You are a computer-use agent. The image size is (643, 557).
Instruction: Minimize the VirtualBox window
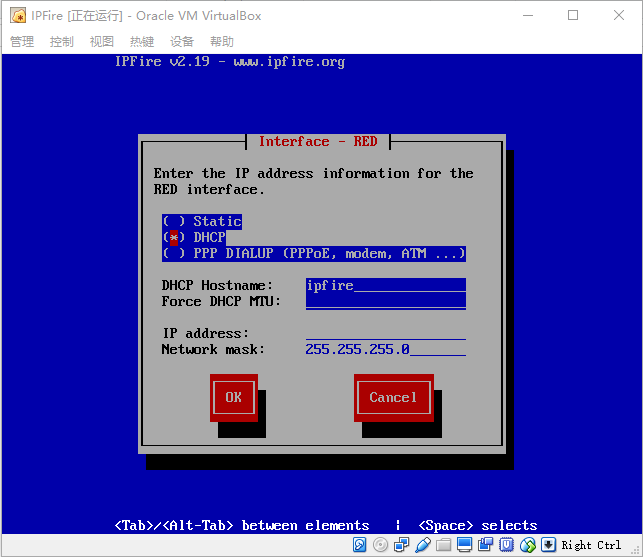click(528, 16)
